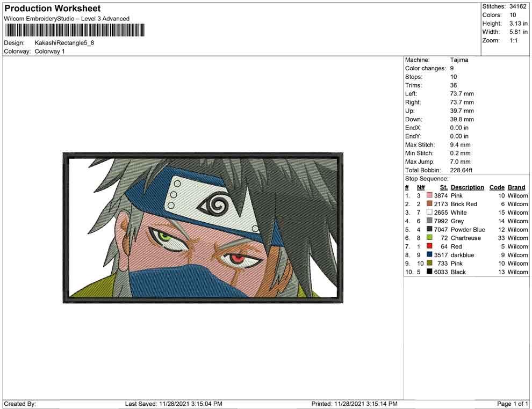Click the Description column header
The width and height of the screenshot is (532, 409).
pos(467,187)
